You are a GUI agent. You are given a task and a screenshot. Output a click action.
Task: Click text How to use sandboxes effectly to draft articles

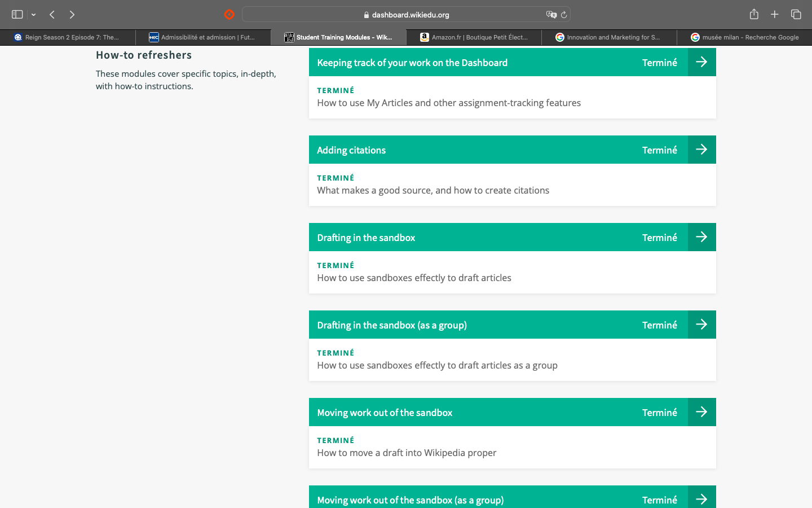point(414,278)
